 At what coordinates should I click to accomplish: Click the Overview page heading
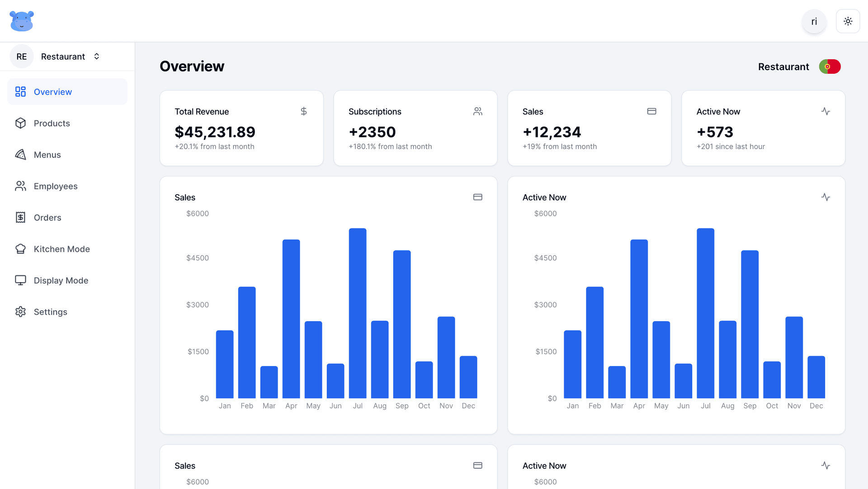tap(192, 66)
